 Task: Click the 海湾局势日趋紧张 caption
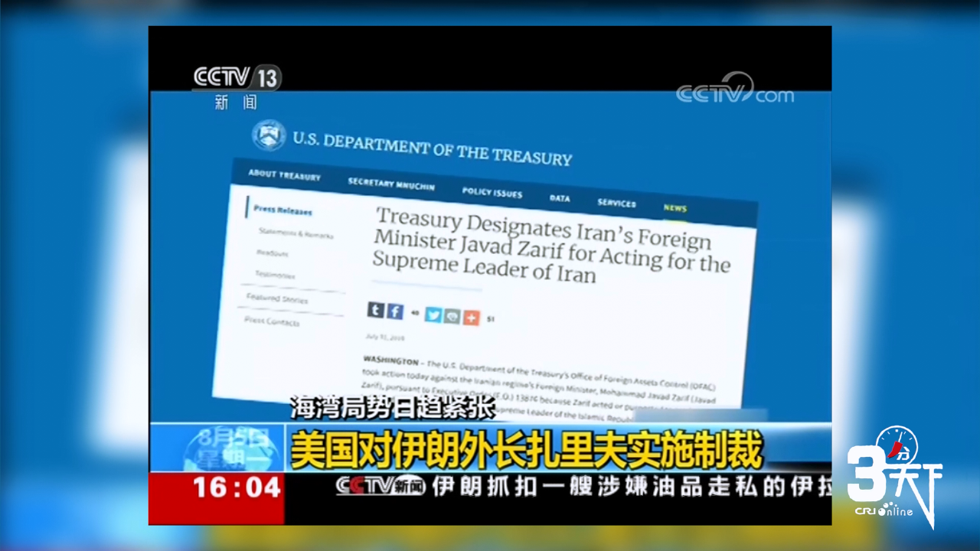coord(393,407)
